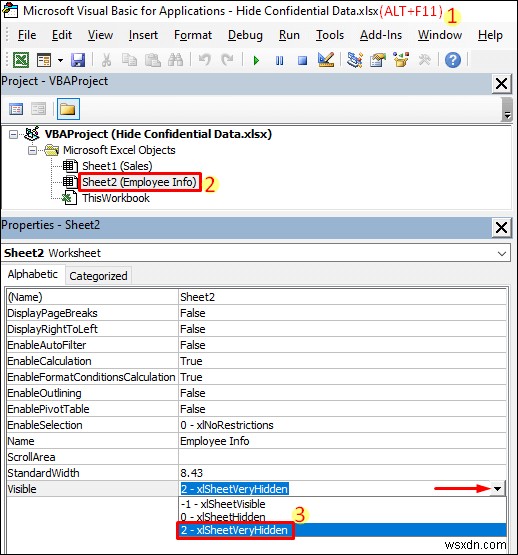The width and height of the screenshot is (518, 555).
Task: Click the (Name) value Sheet2
Action: [x=342, y=297]
